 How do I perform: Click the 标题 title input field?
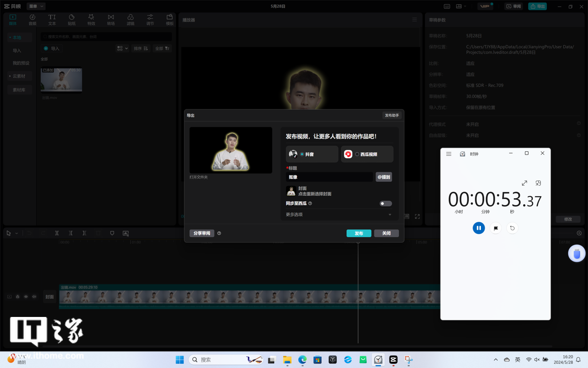click(x=329, y=177)
